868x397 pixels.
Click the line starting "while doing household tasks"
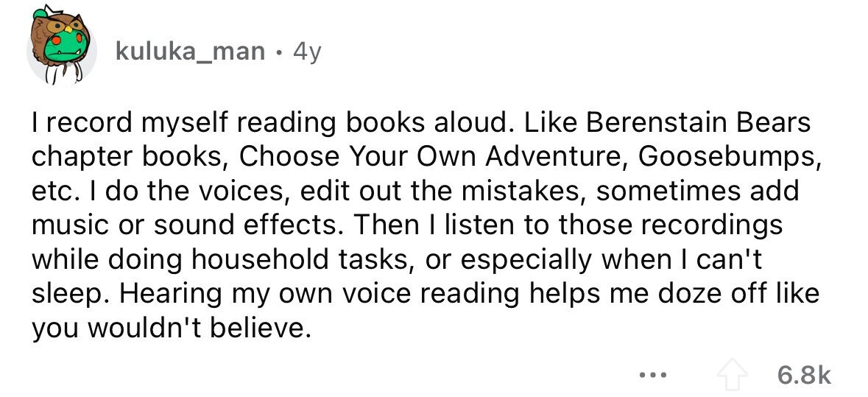[x=396, y=260]
